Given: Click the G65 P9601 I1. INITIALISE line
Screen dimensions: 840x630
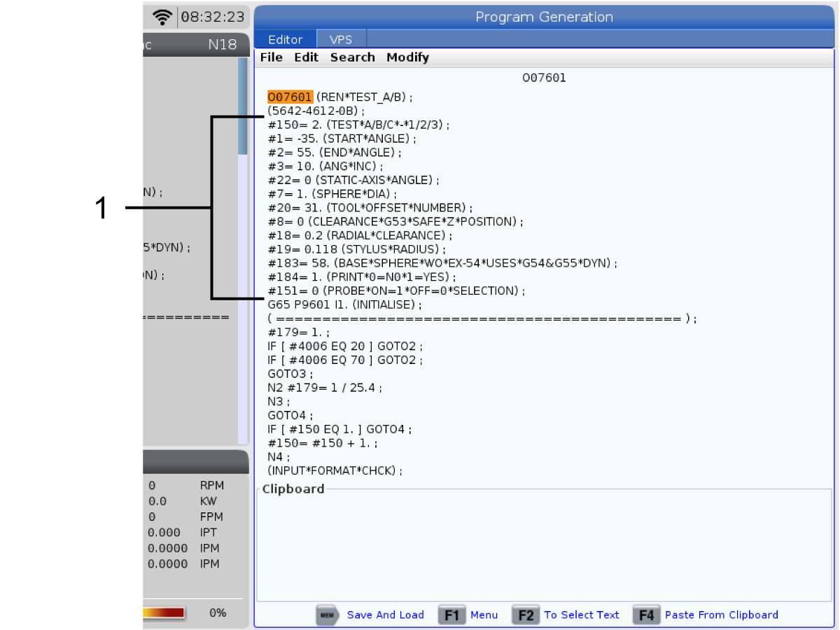Looking at the screenshot, I should (x=344, y=304).
